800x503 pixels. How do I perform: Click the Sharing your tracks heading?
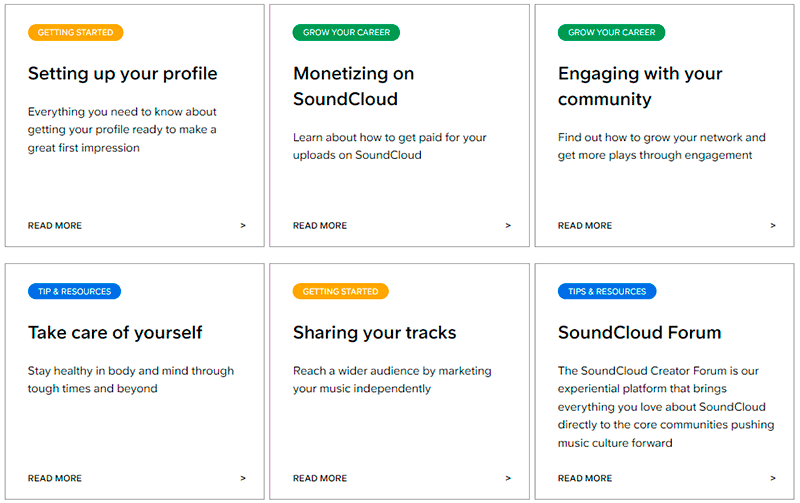coord(374,333)
